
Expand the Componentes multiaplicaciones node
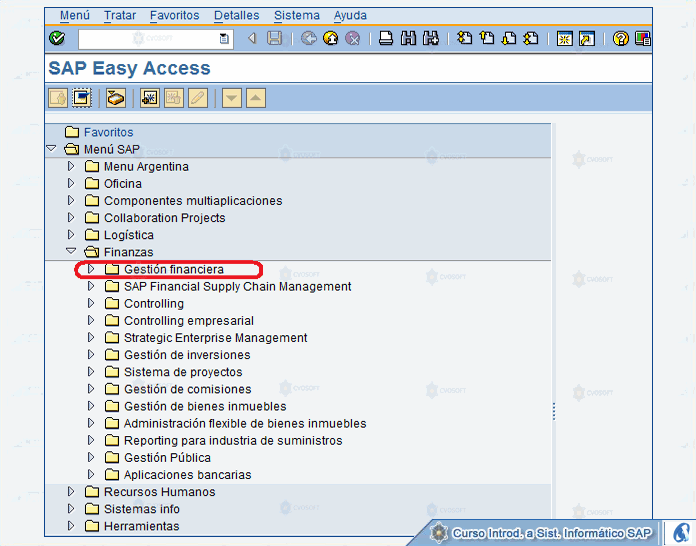(x=71, y=200)
